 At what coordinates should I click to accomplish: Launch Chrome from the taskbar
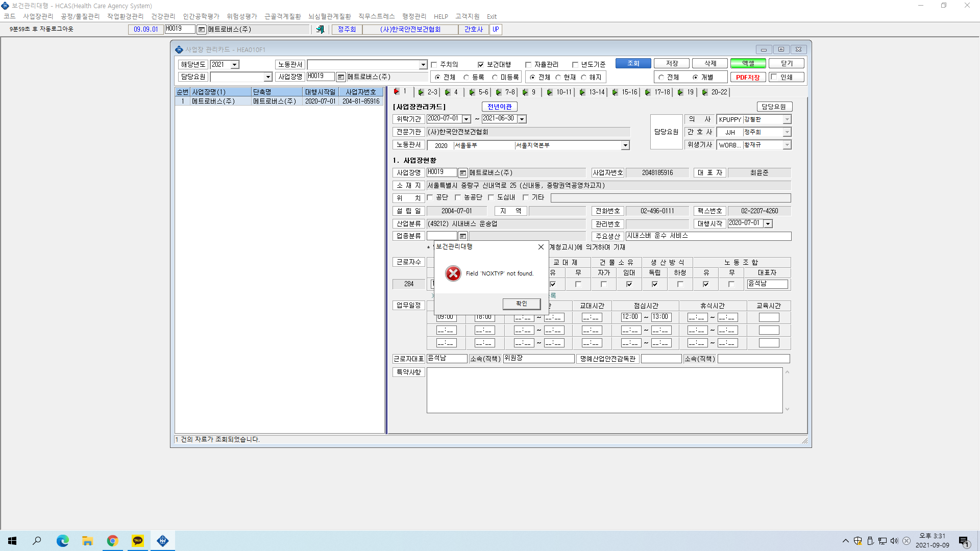[x=112, y=541]
